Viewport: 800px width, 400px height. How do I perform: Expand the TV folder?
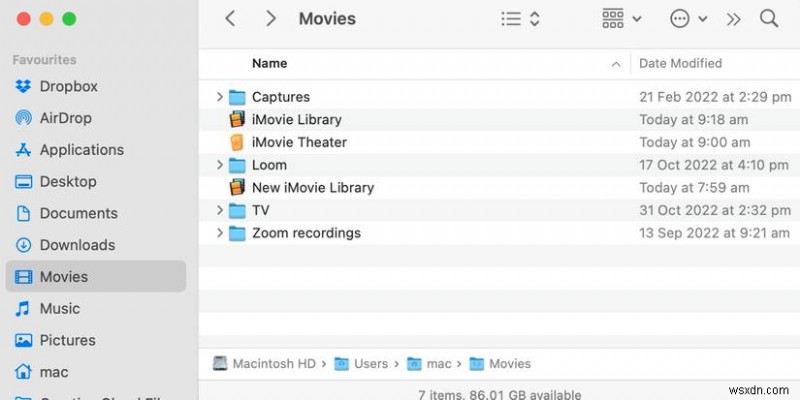pyautogui.click(x=219, y=210)
